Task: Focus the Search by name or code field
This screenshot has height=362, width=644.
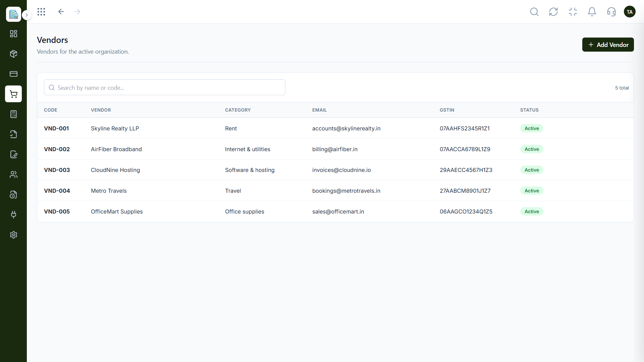Action: pyautogui.click(x=165, y=87)
